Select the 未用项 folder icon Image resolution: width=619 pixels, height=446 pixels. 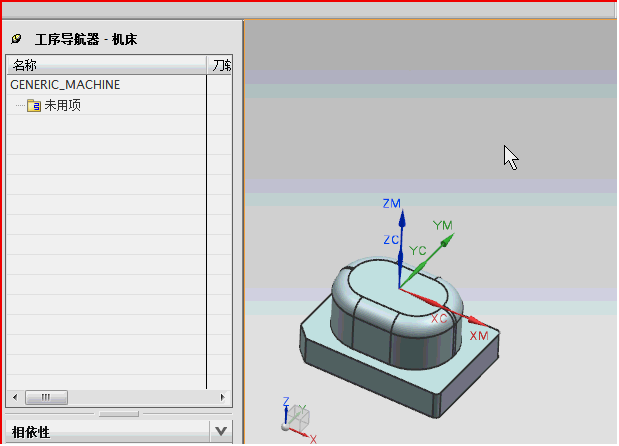click(33, 105)
